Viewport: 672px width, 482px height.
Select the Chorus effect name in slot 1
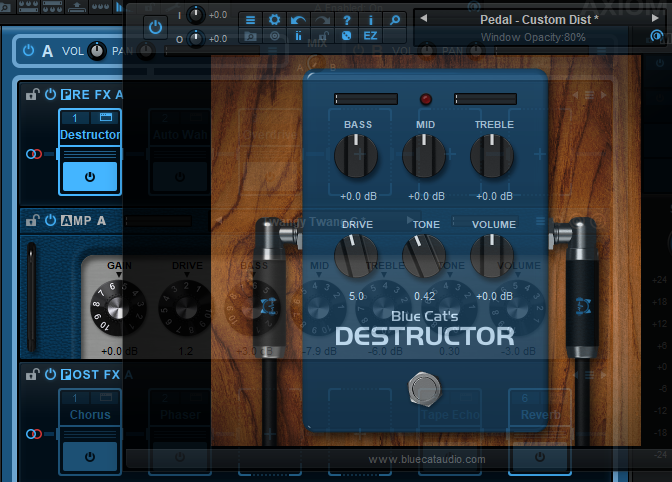tap(90, 415)
